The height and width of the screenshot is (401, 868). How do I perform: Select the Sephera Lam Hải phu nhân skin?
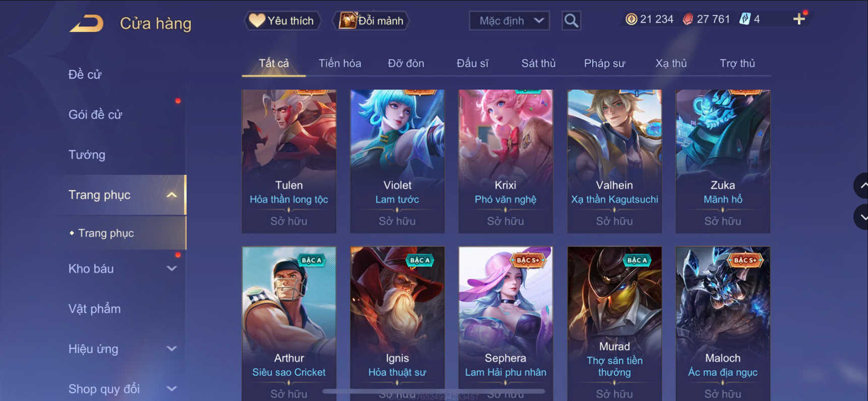(x=505, y=323)
